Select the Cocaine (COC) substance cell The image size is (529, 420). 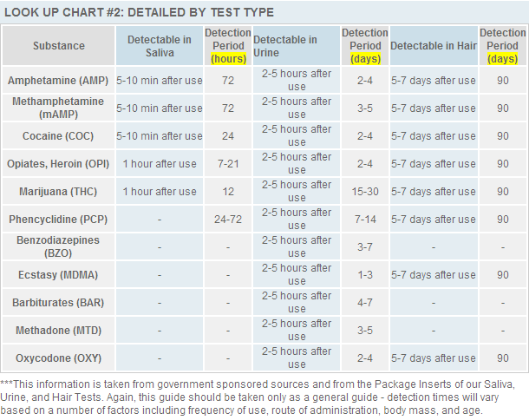(58, 135)
